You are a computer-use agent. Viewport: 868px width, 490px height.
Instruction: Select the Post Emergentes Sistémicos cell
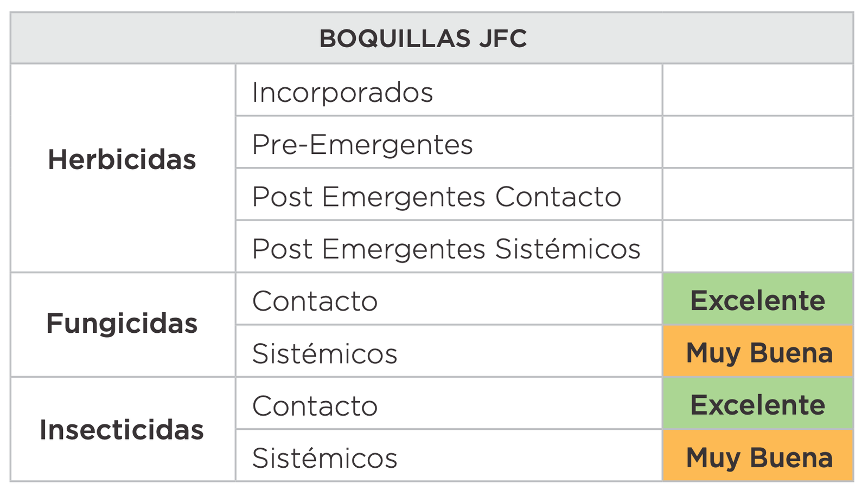click(x=446, y=249)
